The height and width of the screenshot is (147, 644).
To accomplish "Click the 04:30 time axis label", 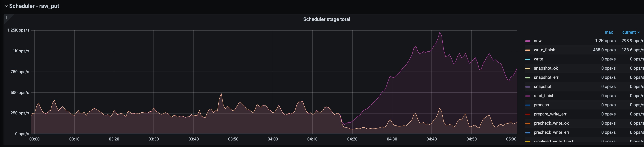I will coord(392,139).
